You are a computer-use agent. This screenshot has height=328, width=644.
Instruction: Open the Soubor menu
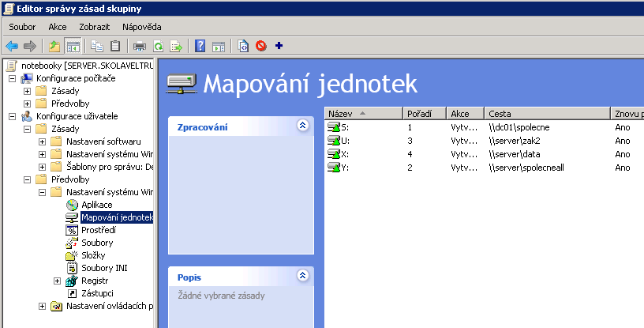[x=22, y=27]
